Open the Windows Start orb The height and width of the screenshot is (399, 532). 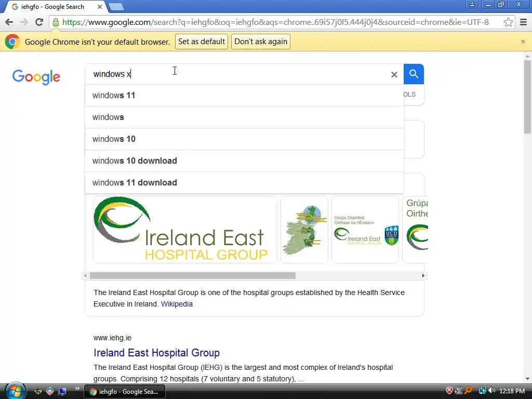click(15, 391)
